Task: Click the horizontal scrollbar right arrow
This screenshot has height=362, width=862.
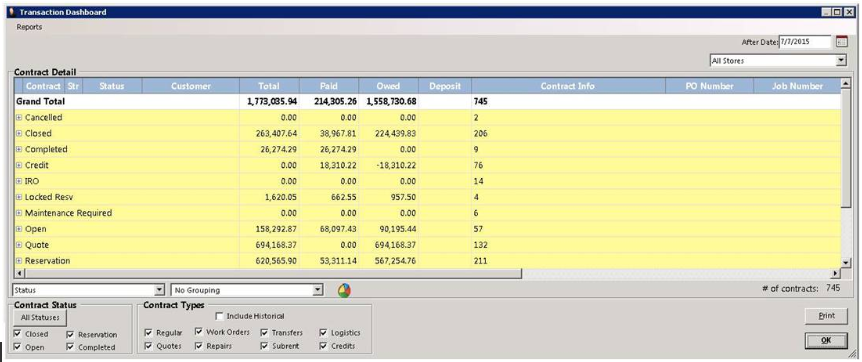Action: point(836,273)
